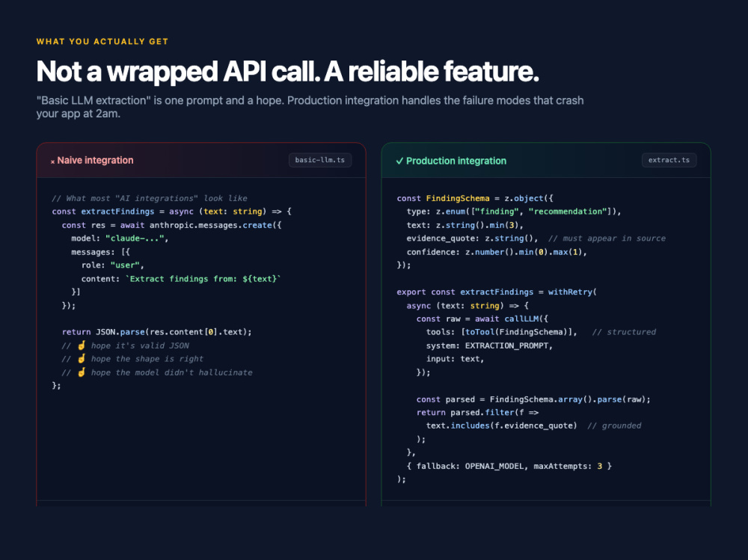
Task: Click the line 'input: text,'
Action: coord(455,359)
